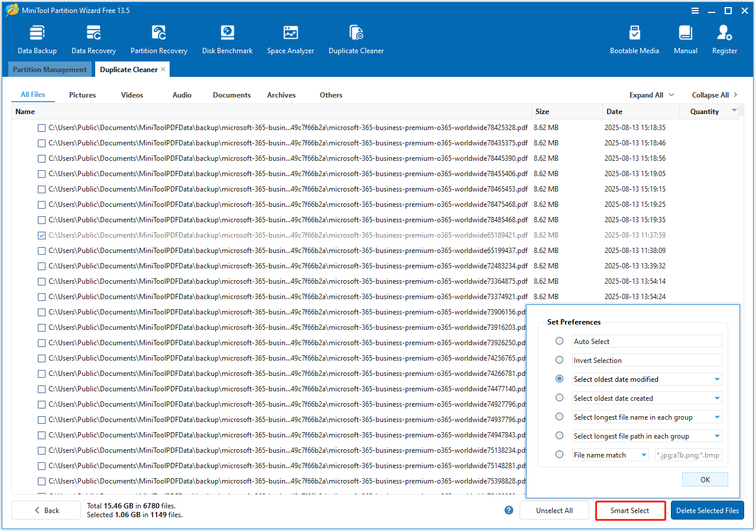Enable the Invert Selection option

click(x=559, y=359)
